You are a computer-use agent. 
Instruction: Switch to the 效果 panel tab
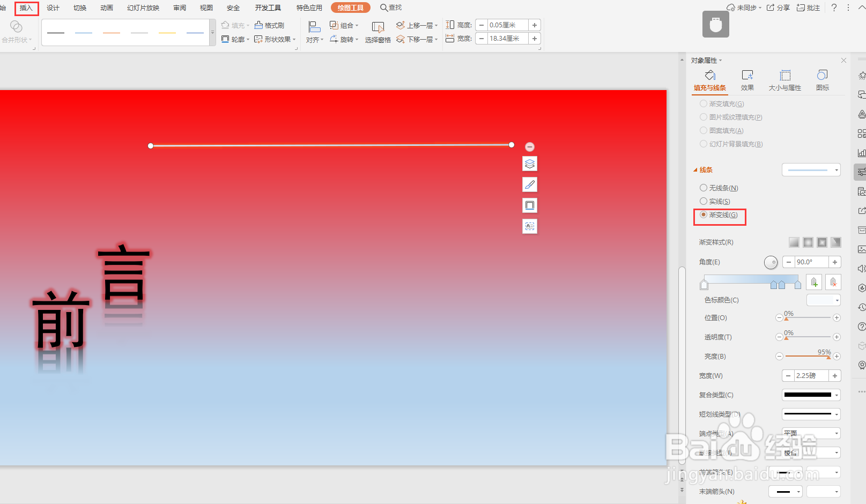point(747,80)
